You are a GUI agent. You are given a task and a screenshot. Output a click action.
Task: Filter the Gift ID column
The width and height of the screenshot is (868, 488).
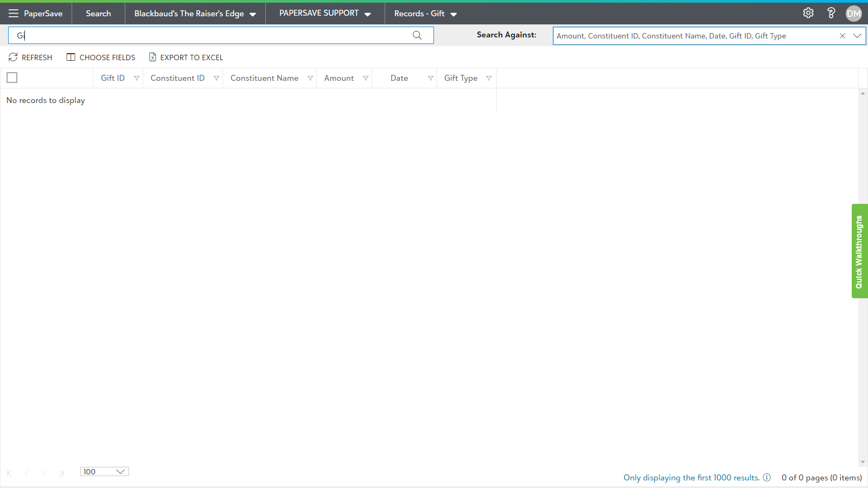click(x=137, y=78)
